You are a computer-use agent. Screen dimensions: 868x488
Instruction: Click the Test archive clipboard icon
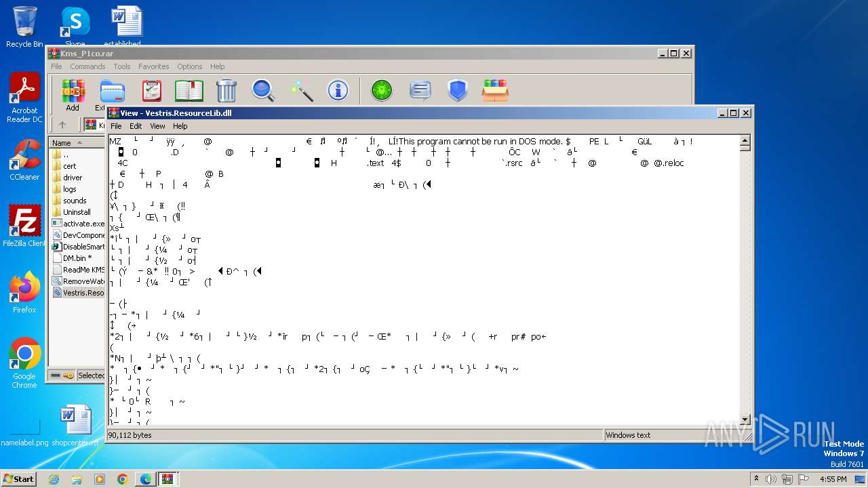151,90
